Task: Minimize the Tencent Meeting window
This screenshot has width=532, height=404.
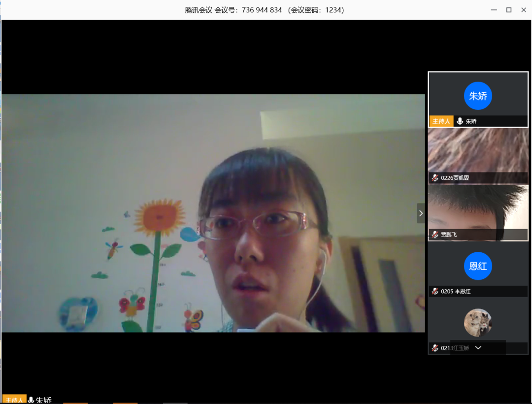Action: pyautogui.click(x=494, y=10)
